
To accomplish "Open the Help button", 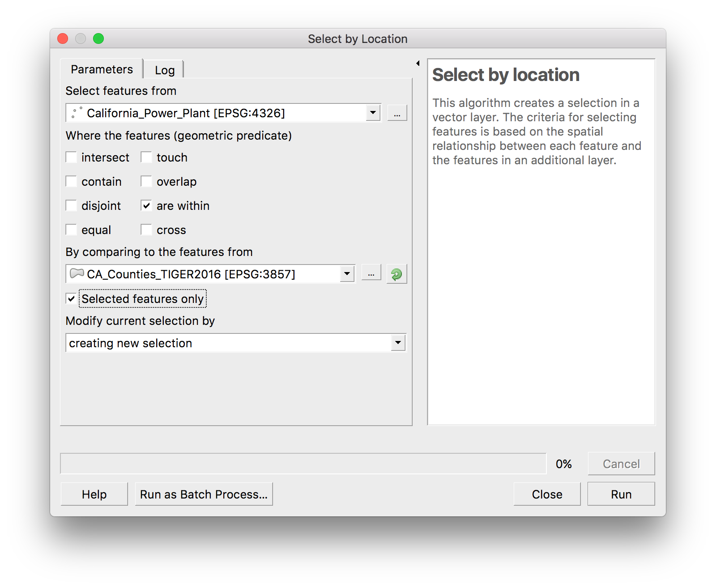I will click(94, 494).
